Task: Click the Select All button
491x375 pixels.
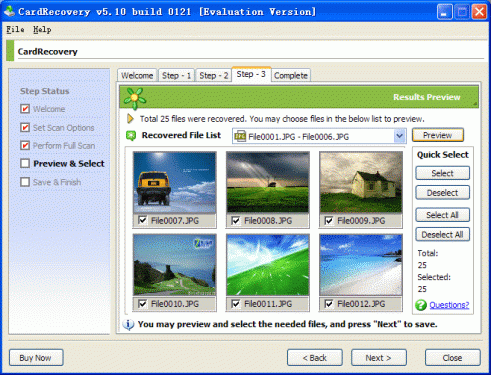Action: pyautogui.click(x=442, y=215)
